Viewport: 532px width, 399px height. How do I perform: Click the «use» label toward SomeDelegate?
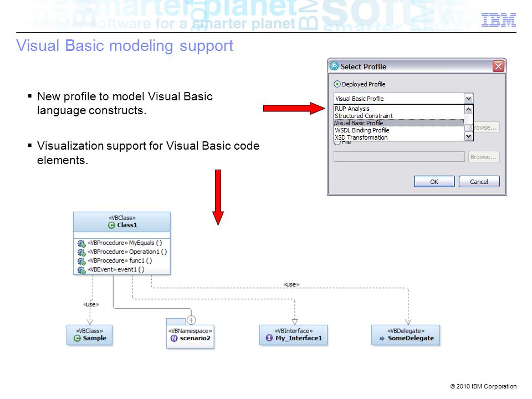tap(291, 284)
